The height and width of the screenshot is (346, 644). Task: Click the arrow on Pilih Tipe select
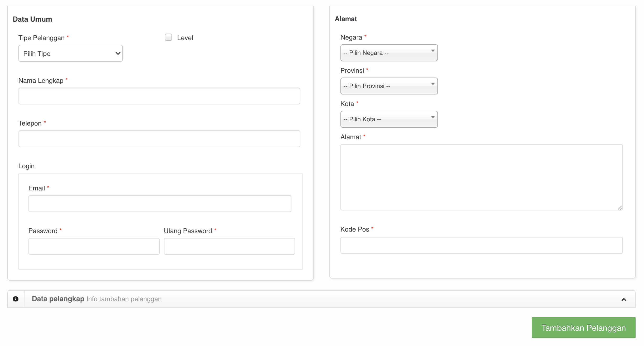coord(118,54)
